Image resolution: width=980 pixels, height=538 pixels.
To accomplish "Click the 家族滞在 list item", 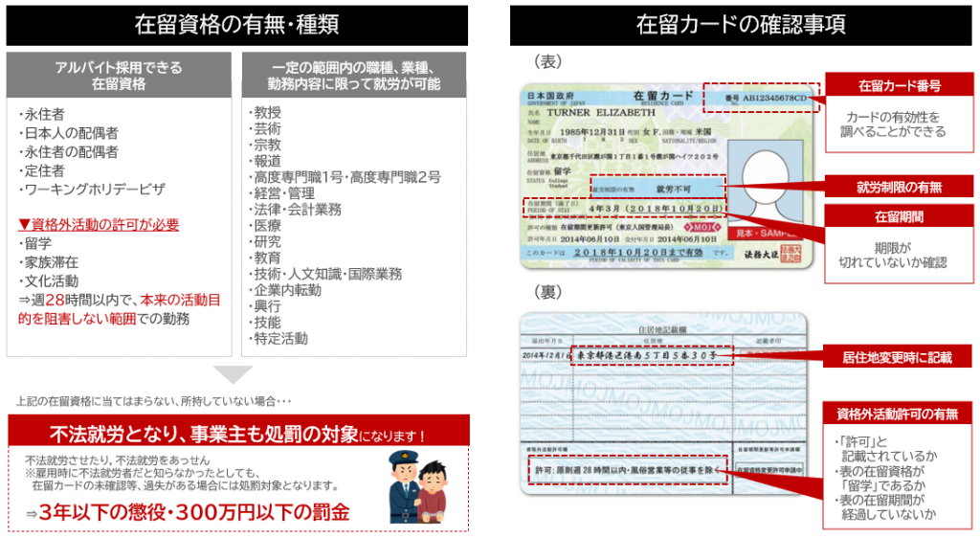I will (49, 262).
